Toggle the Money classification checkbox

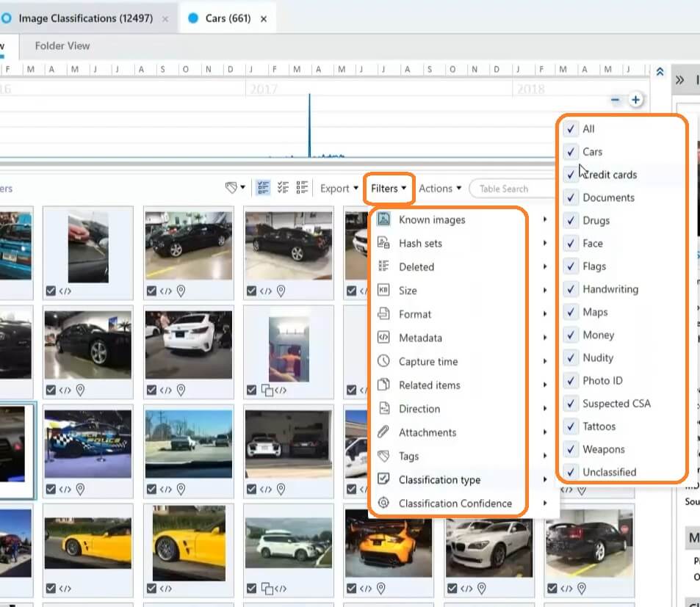[571, 335]
